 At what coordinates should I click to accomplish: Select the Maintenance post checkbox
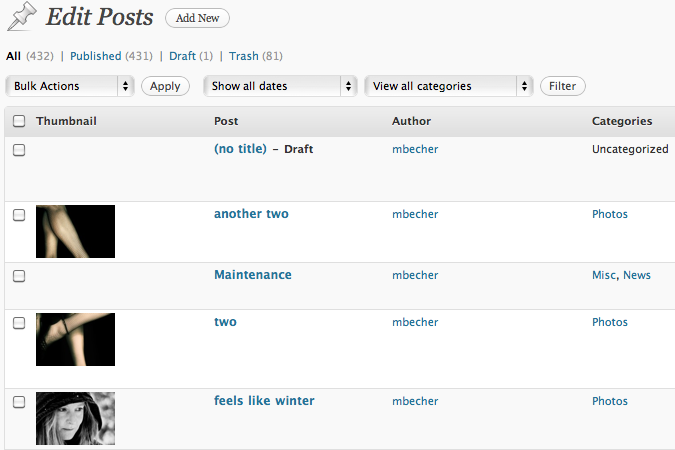point(19,276)
